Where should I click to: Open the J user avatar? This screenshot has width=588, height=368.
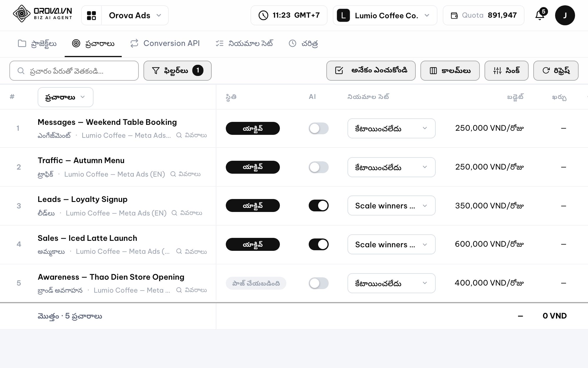tap(565, 15)
